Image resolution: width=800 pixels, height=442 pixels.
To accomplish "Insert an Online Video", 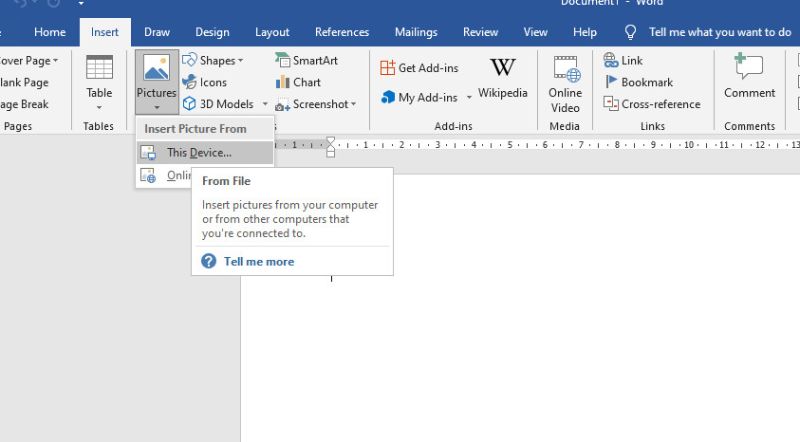I will [x=565, y=84].
